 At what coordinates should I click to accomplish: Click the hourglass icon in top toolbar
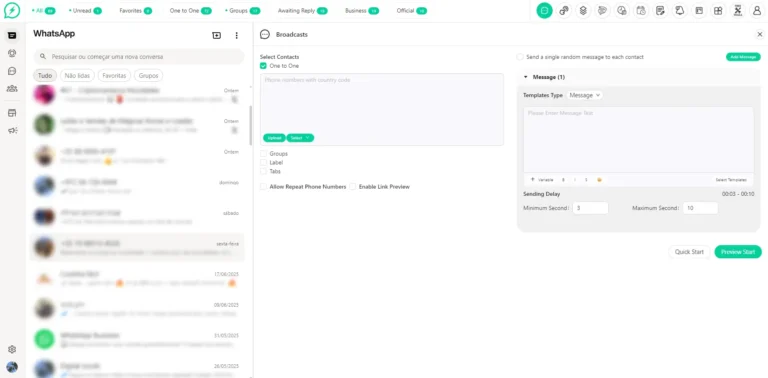[738, 11]
